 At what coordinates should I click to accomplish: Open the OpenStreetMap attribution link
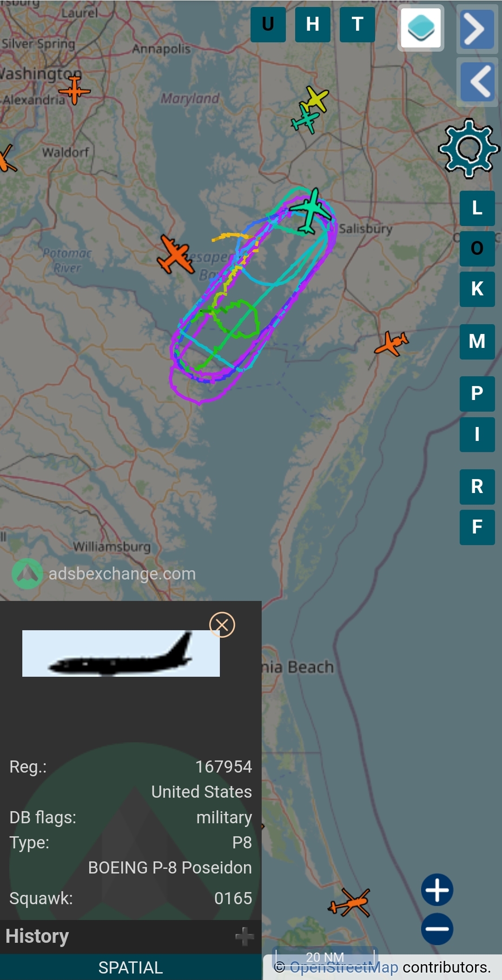(344, 967)
